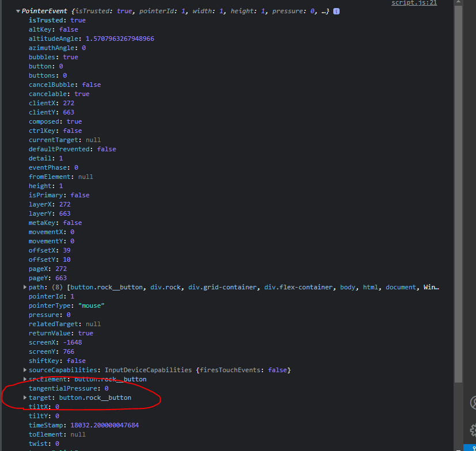This screenshot has height=451, width=476.
Task: Click html in the path array
Action: click(370, 287)
